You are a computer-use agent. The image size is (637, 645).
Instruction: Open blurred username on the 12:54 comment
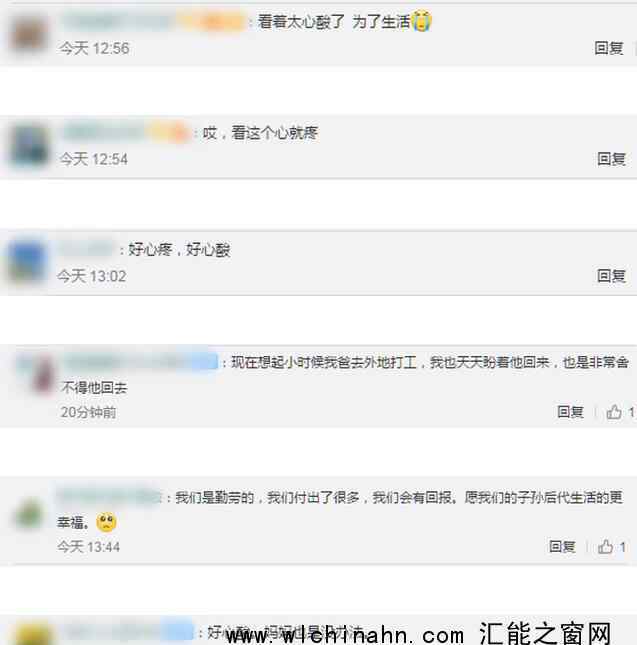coord(125,133)
